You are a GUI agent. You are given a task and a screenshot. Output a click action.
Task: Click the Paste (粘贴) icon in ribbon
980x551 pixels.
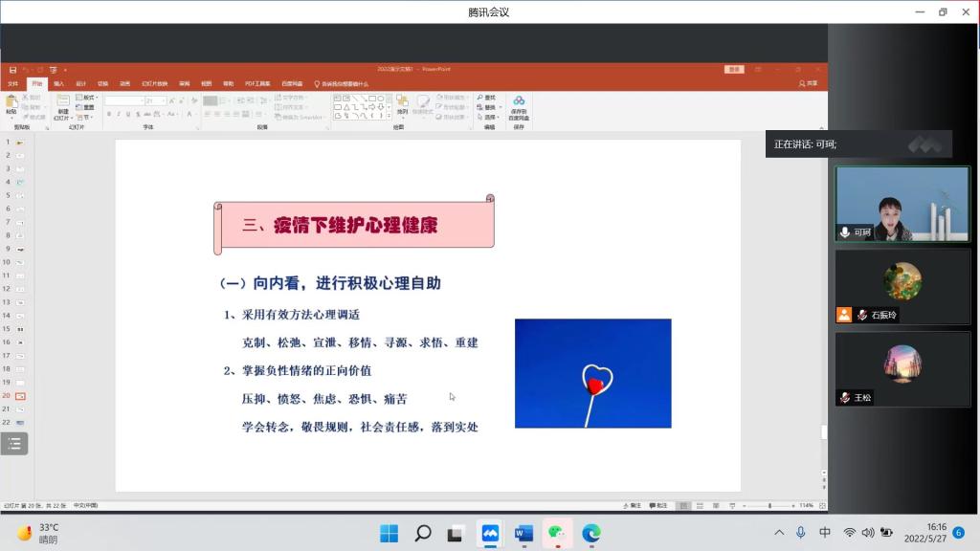[x=11, y=103]
